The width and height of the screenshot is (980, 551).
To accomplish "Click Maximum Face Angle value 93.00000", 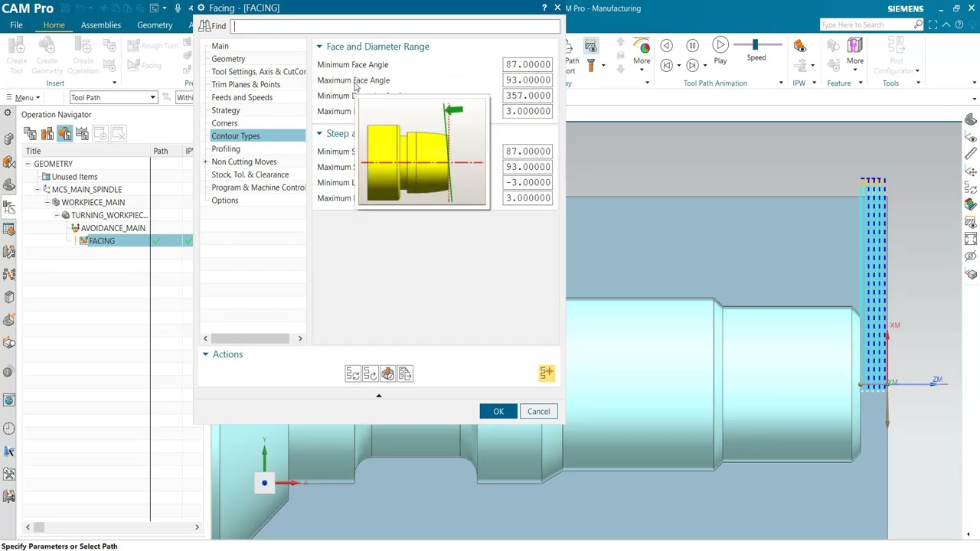I will point(528,80).
